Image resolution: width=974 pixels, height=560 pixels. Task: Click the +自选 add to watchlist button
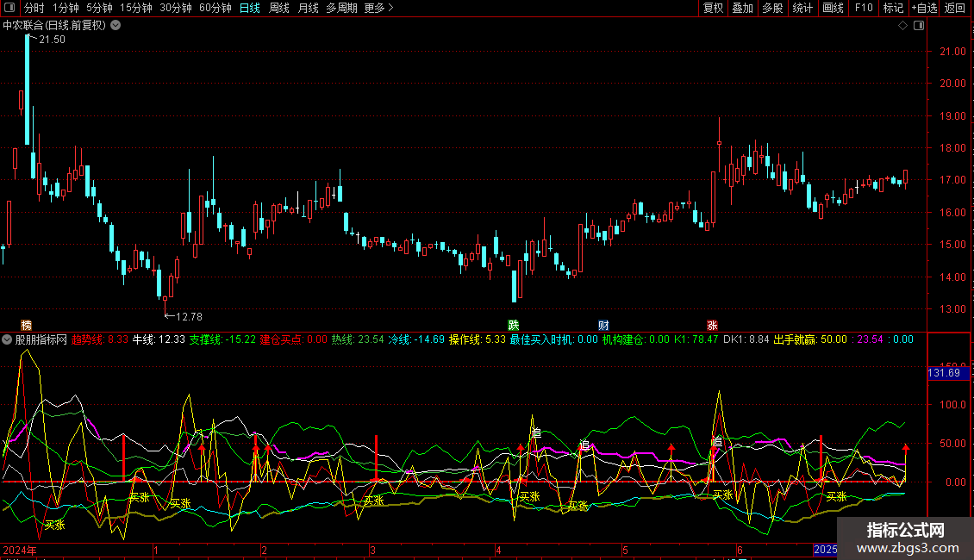pyautogui.click(x=923, y=8)
